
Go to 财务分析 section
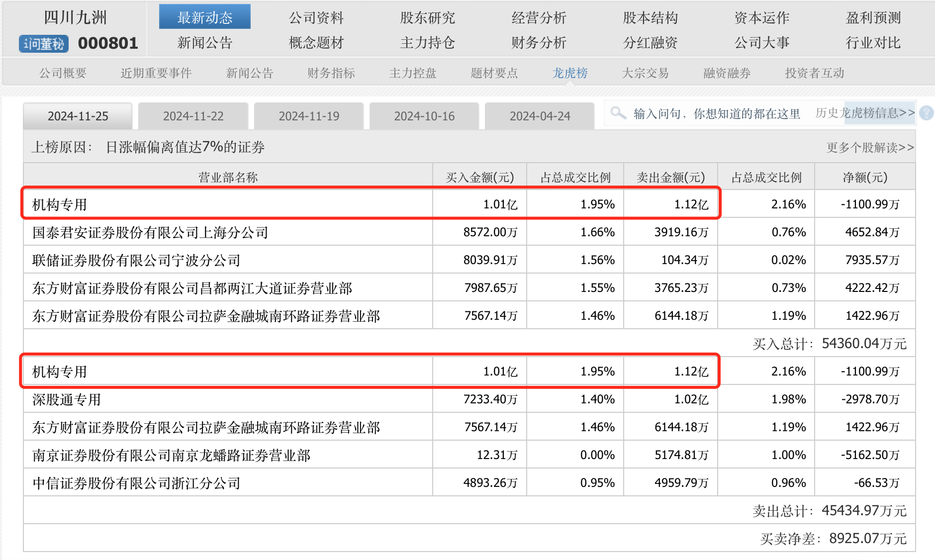[x=539, y=43]
